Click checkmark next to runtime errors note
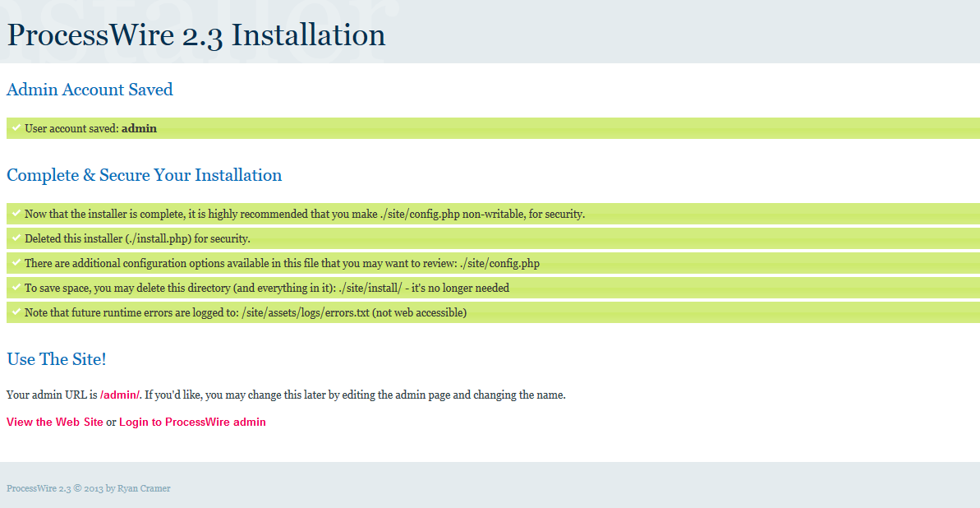 pyautogui.click(x=16, y=312)
